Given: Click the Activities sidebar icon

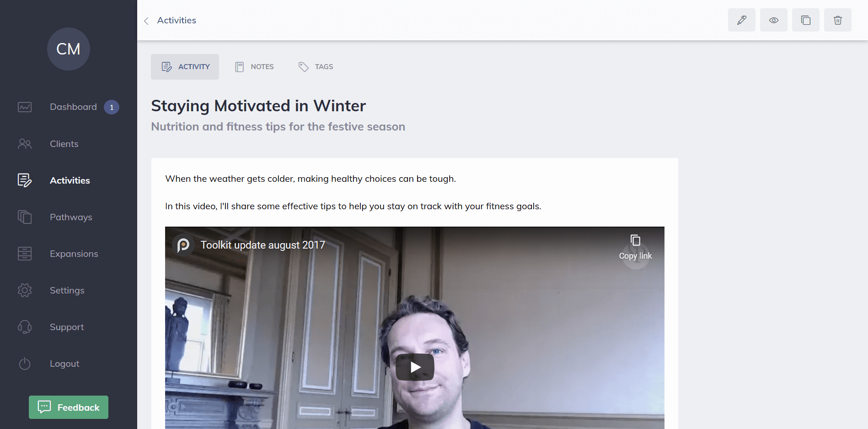Looking at the screenshot, I should click(25, 180).
